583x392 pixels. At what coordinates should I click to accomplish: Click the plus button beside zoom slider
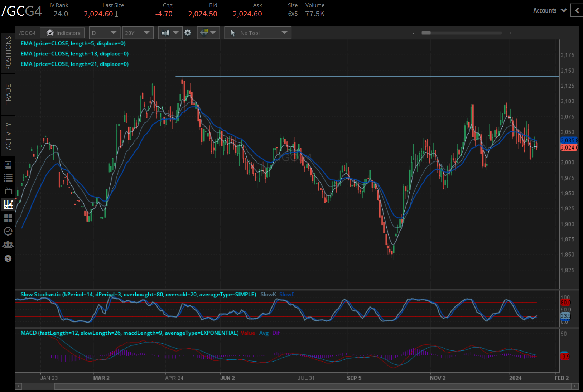click(x=510, y=33)
